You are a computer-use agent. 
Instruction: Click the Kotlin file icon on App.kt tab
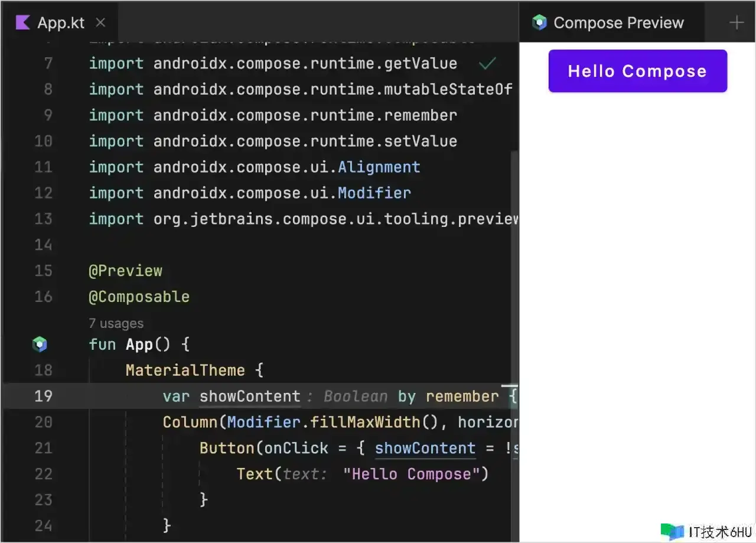[x=22, y=23]
